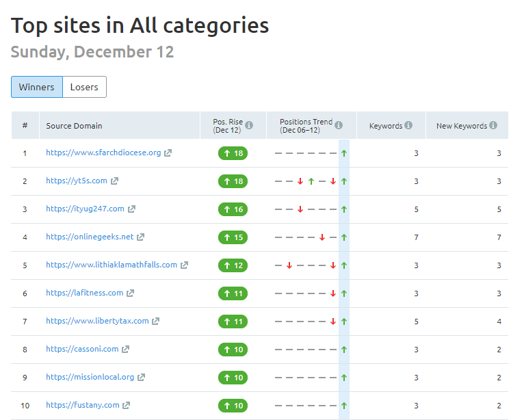Click external-link icon next to fustany.com
Viewport: 524px width, 420px height.
(127, 406)
